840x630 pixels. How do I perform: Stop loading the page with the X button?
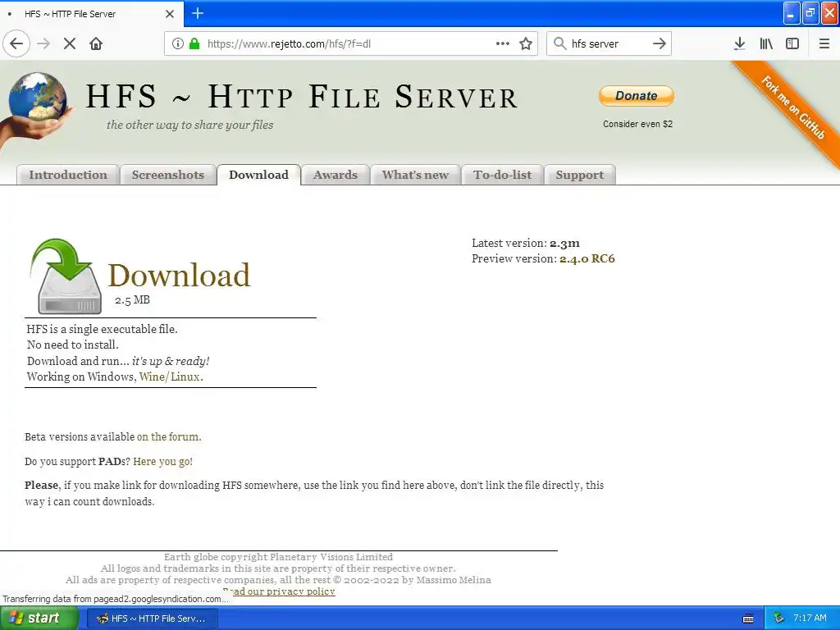click(70, 43)
